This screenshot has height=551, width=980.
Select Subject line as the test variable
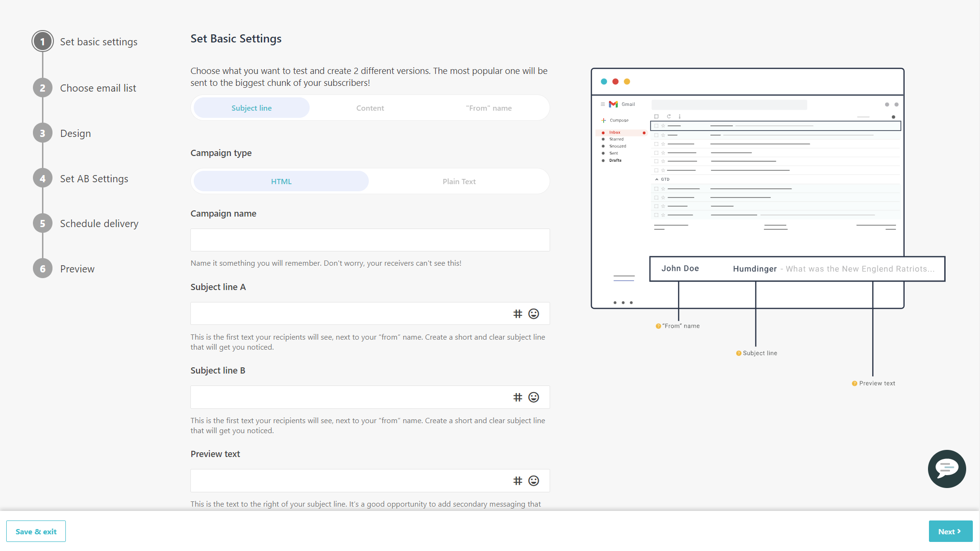[251, 108]
